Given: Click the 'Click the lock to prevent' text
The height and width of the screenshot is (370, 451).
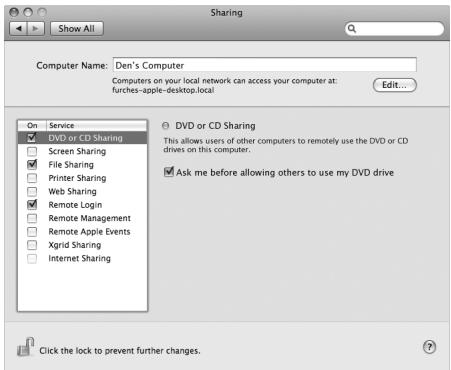Looking at the screenshot, I should (120, 351).
